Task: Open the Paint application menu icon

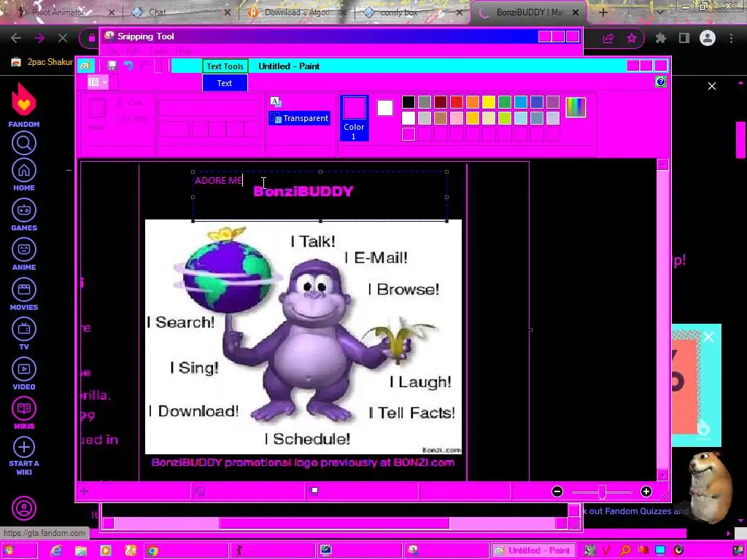Action: click(85, 66)
